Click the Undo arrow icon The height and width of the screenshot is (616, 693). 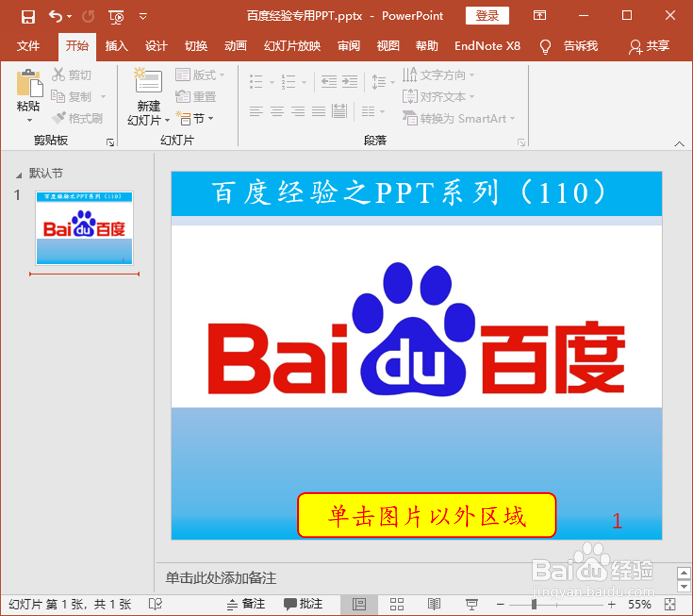[x=56, y=16]
